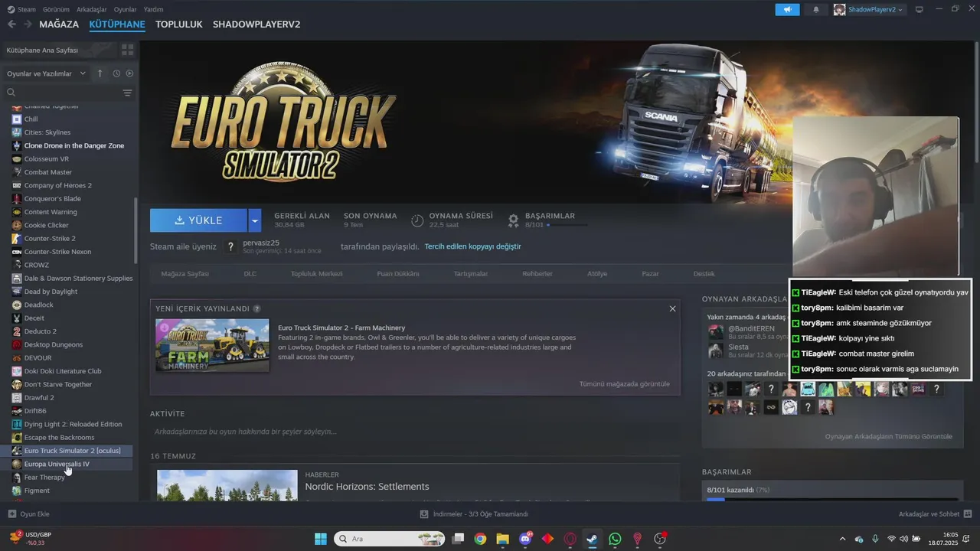Go forward with the right navigation arrow
Image resolution: width=980 pixels, height=551 pixels.
tap(28, 24)
